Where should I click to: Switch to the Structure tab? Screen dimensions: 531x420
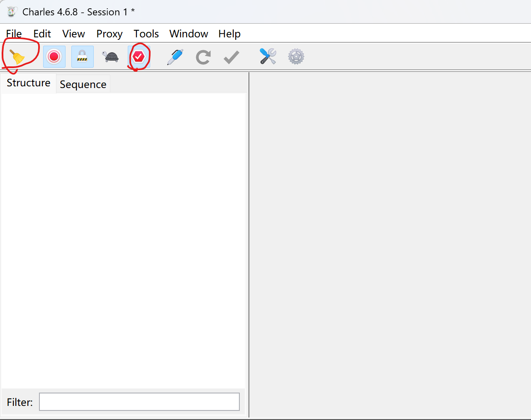[x=28, y=83]
